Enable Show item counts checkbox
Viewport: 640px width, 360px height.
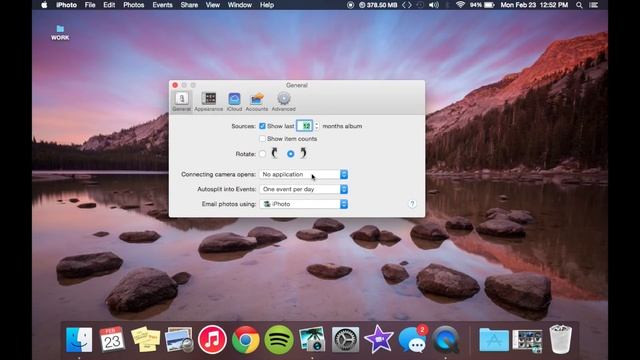point(262,139)
